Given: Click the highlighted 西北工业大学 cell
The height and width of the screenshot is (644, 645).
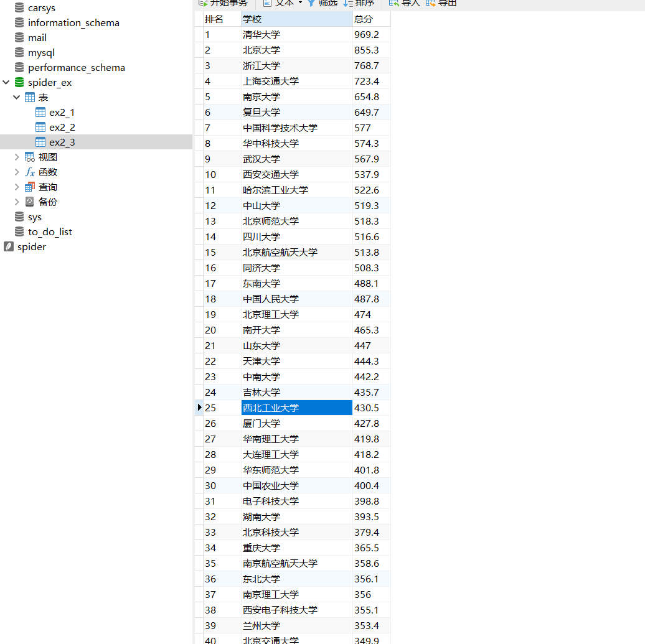Looking at the screenshot, I should point(296,408).
